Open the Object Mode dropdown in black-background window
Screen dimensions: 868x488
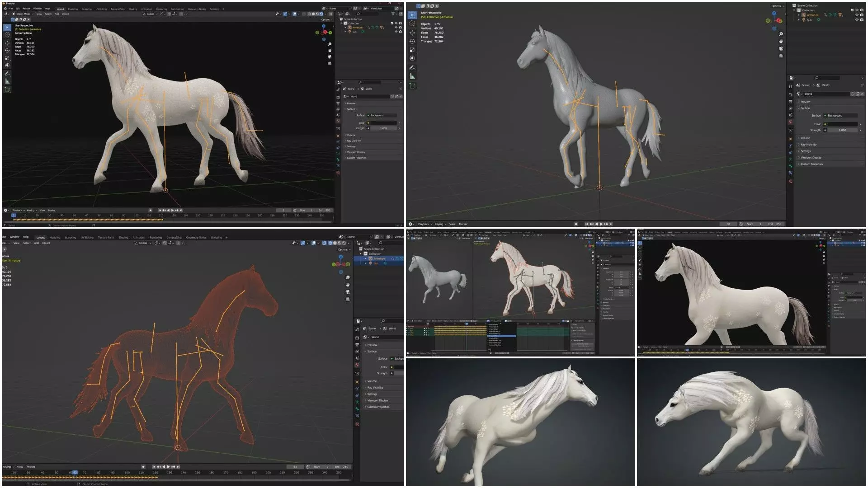[23, 14]
